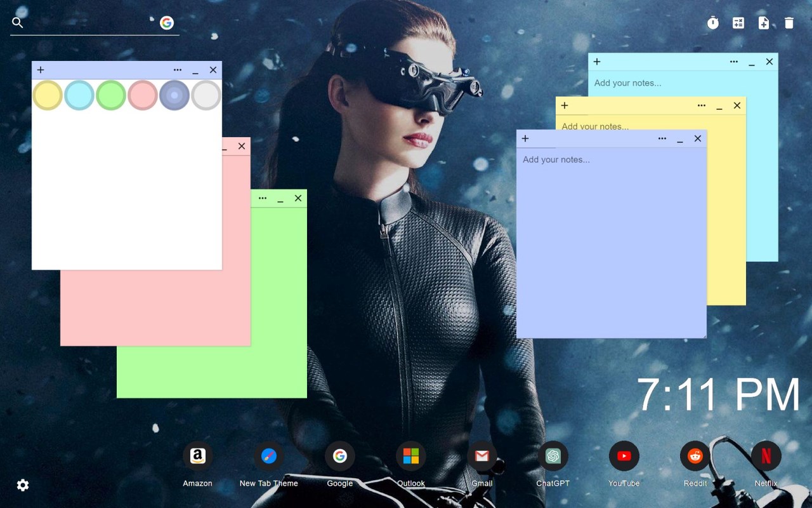Image resolution: width=812 pixels, height=508 pixels.
Task: Open the three-dot menu on the blue note
Action: [662, 138]
